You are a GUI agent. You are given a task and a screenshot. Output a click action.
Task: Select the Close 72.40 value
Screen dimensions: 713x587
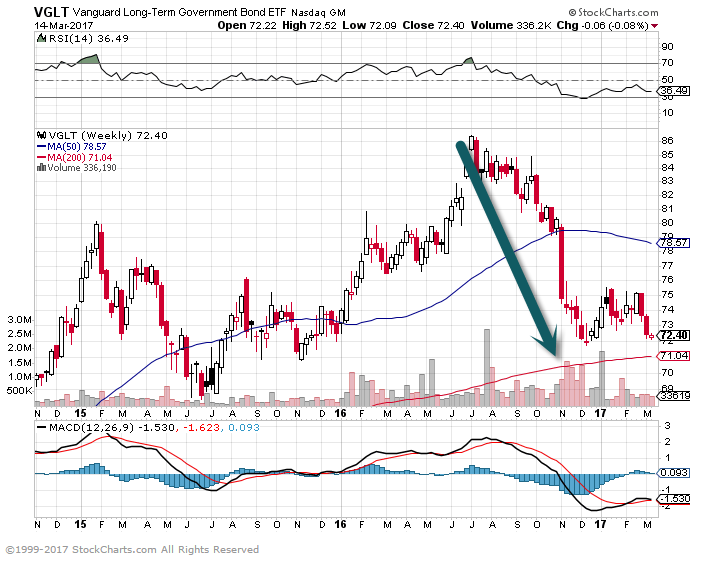click(433, 25)
